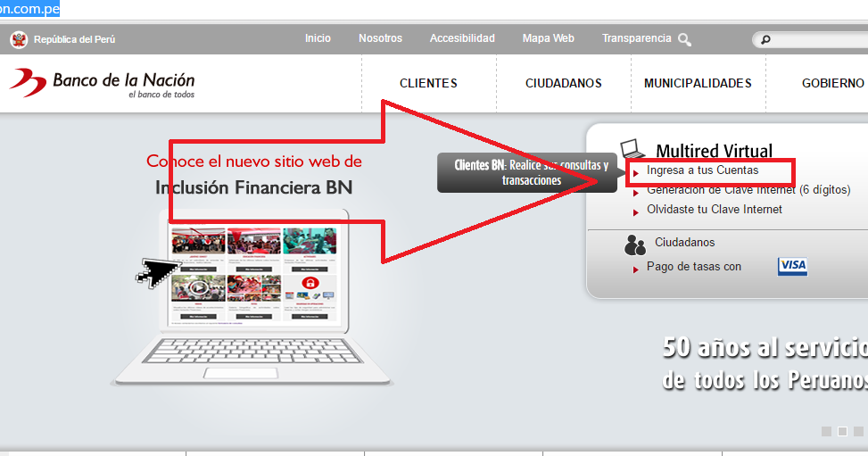Click the Ciudadanos people icon
The height and width of the screenshot is (456, 868).
(634, 245)
